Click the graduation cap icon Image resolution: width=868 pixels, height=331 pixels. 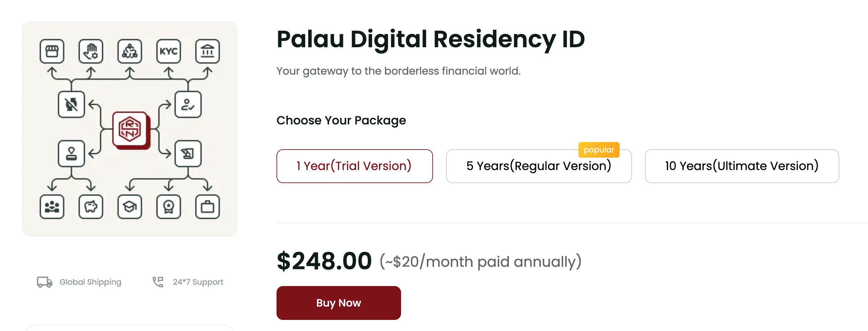point(130,207)
